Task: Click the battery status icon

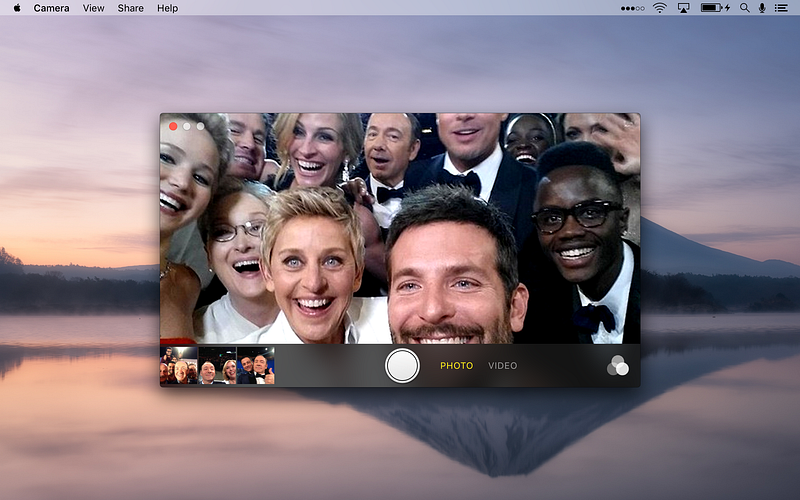Action: (715, 8)
